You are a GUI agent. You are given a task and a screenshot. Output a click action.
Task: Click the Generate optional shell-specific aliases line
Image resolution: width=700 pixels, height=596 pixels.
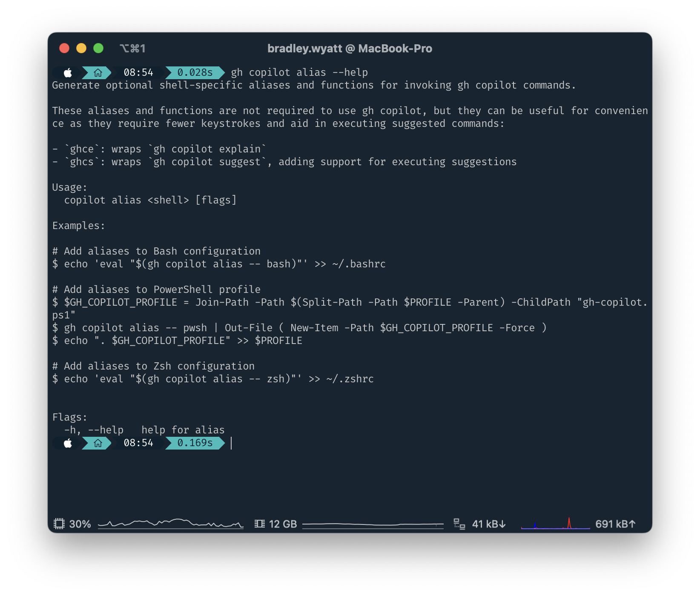[x=314, y=85]
